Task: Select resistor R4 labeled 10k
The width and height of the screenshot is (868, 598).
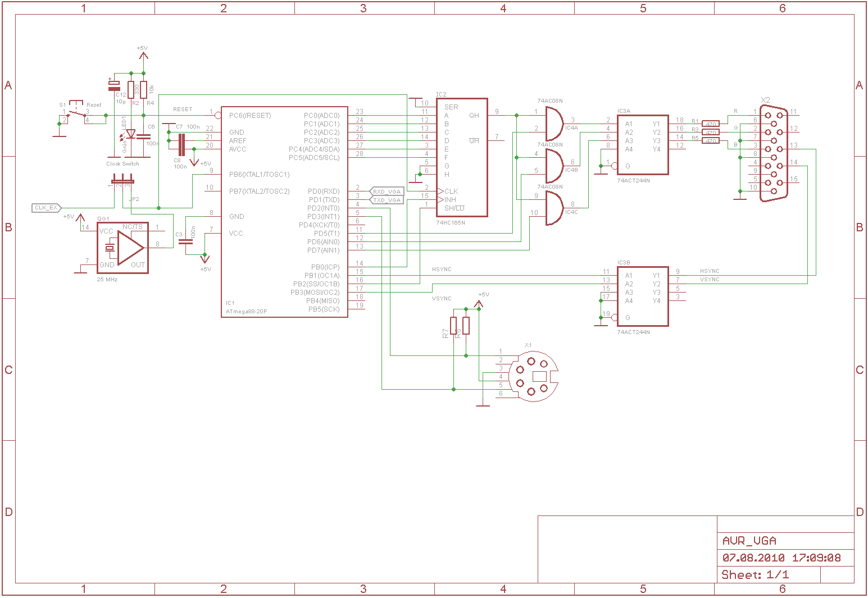Action: tap(144, 90)
